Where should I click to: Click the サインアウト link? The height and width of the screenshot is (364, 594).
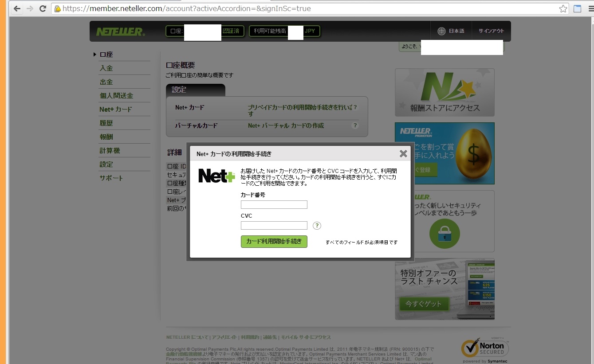[491, 31]
